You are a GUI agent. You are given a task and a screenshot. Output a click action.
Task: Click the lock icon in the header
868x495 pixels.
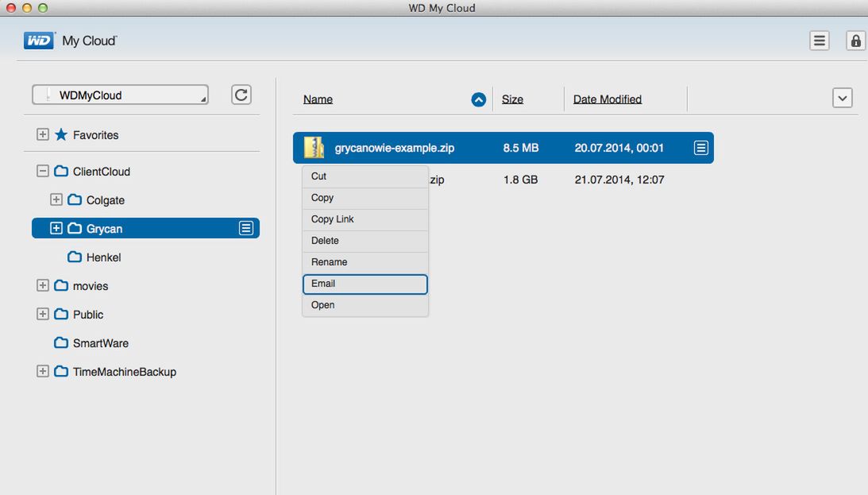[x=856, y=41]
